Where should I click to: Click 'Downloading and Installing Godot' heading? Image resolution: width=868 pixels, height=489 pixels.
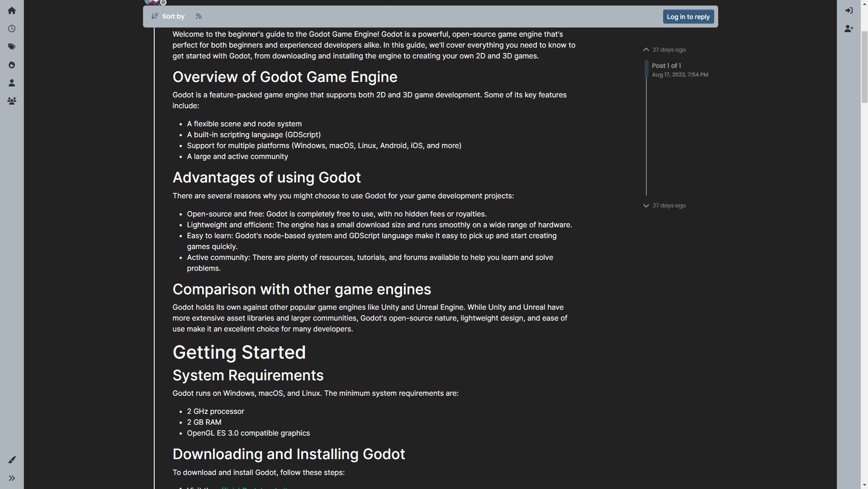click(x=289, y=454)
